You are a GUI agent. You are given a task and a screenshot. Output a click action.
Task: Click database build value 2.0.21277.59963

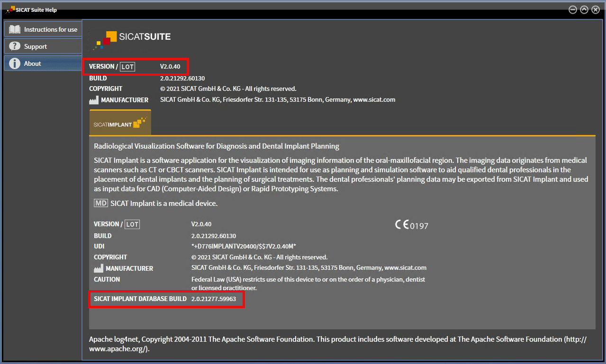click(214, 299)
